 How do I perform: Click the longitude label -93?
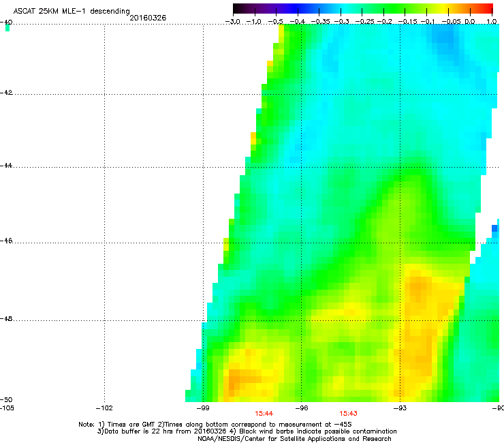tap(400, 408)
